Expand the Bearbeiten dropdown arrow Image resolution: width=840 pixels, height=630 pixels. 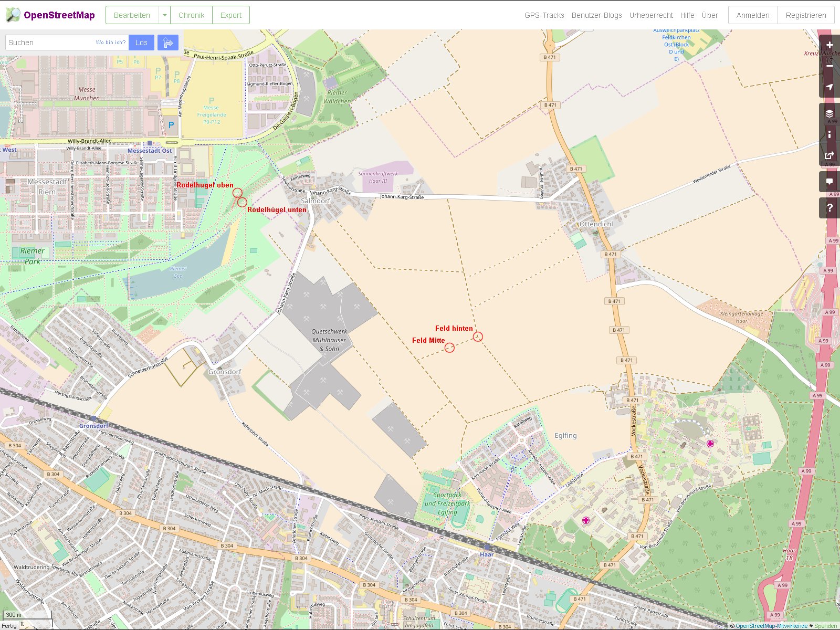[x=164, y=15]
